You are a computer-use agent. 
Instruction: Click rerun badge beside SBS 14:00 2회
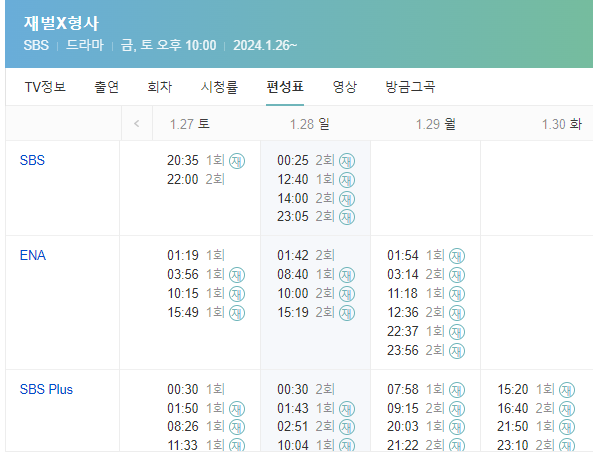[x=346, y=199]
